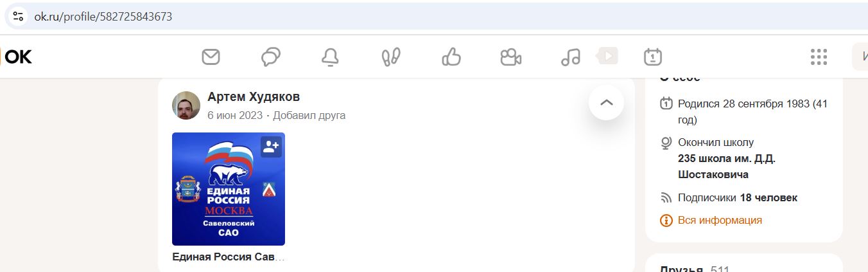Open the Единая Россия group thumbnail
Image resolution: width=868 pixels, height=272 pixels.
click(229, 189)
